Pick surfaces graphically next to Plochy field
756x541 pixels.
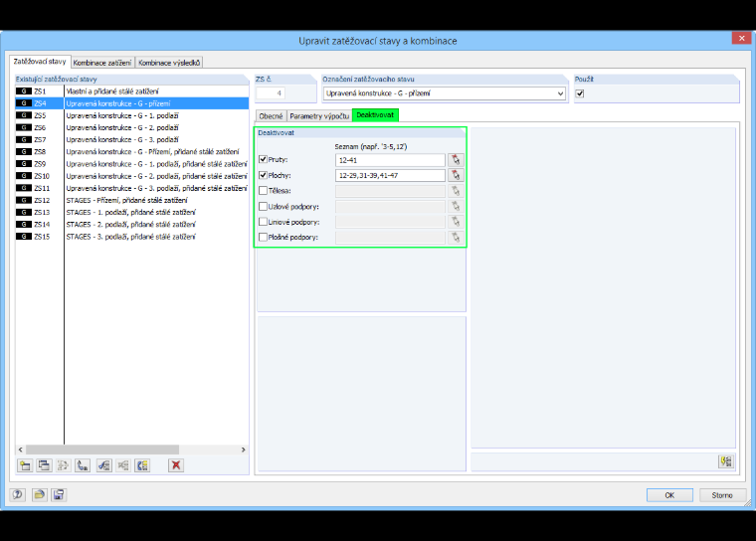tap(456, 175)
